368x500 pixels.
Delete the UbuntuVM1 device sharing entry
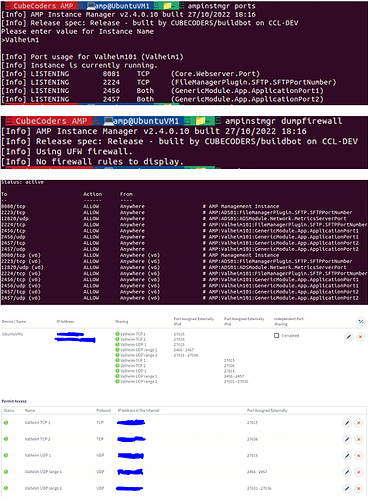point(360,337)
